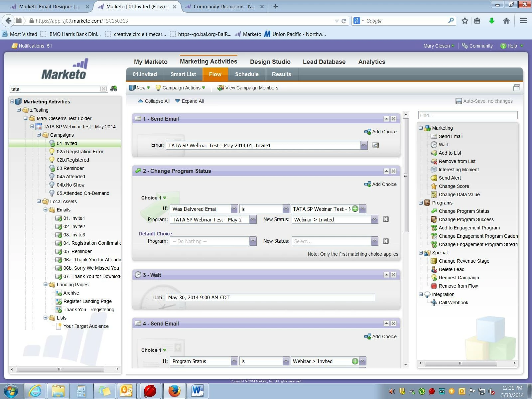Open Default Choice Do Nothing program dropdown

[253, 241]
